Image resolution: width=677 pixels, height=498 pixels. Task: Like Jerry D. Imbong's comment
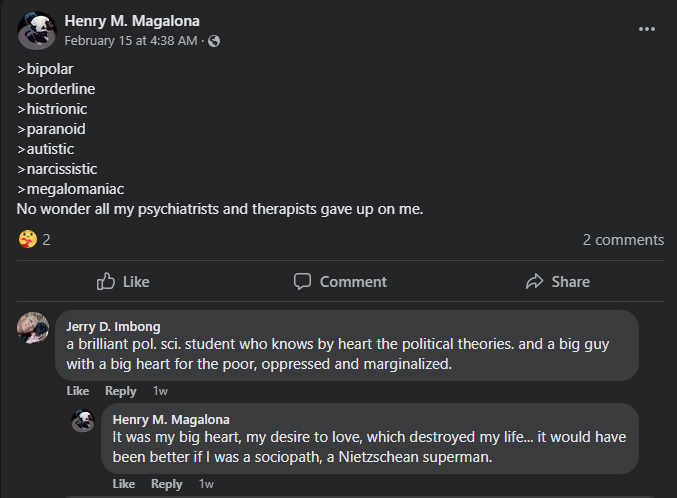pos(77,391)
